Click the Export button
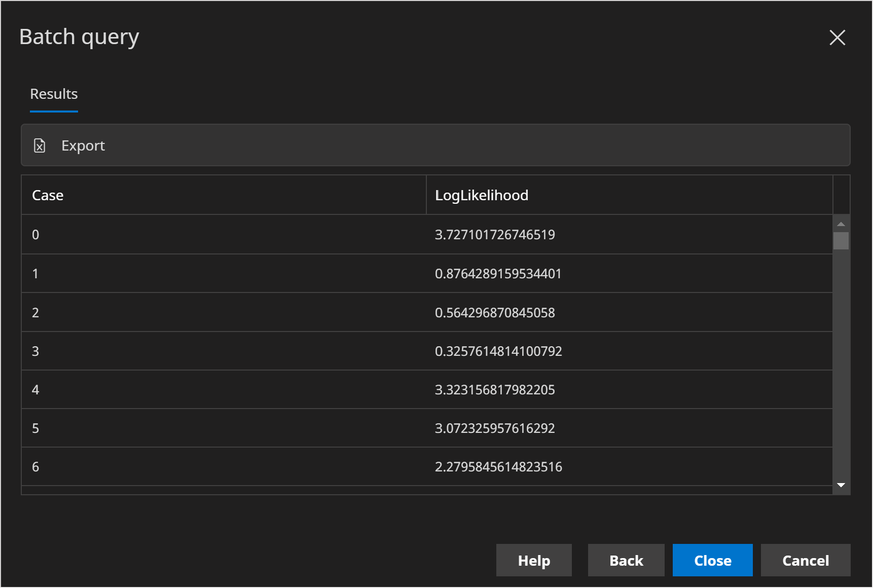 pos(83,145)
